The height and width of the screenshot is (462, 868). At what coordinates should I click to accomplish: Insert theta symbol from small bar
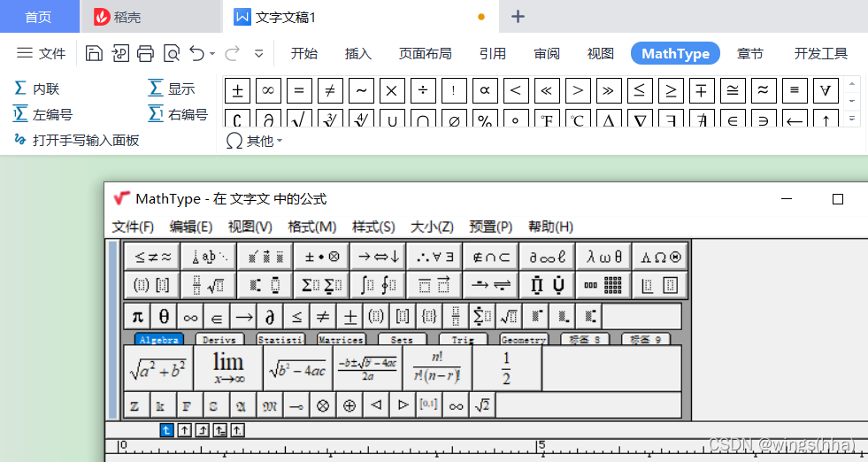164,317
